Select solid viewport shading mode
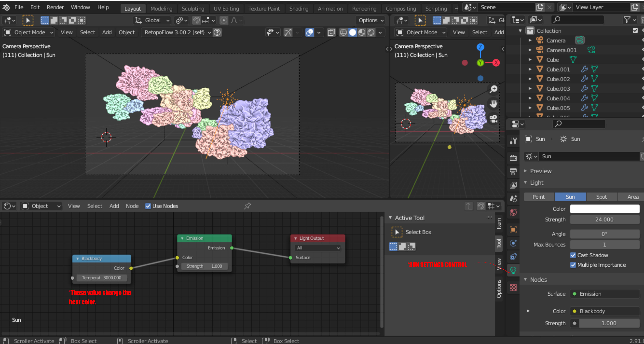 click(x=352, y=32)
